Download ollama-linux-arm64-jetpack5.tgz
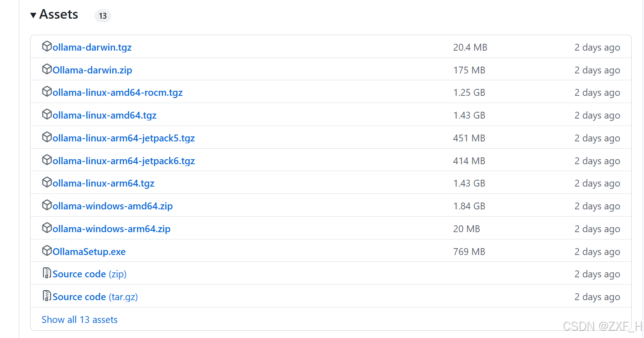This screenshot has height=338, width=644. point(124,138)
